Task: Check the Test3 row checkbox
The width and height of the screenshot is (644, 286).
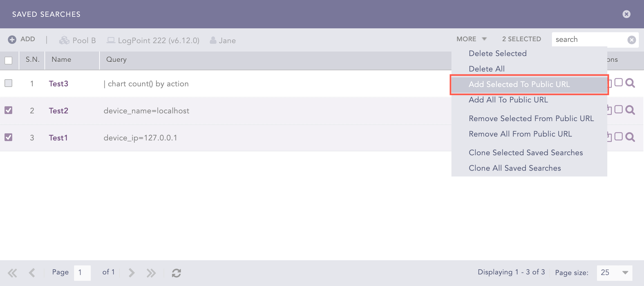Action: tap(8, 83)
